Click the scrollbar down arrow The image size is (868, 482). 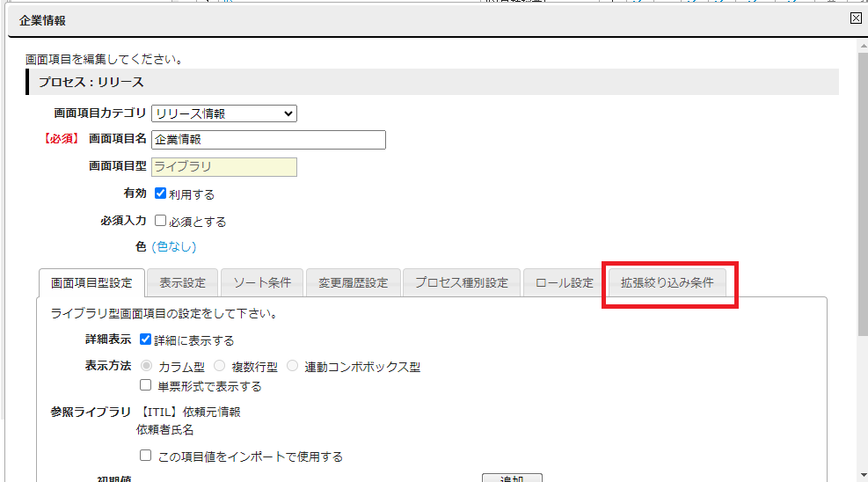point(863,475)
